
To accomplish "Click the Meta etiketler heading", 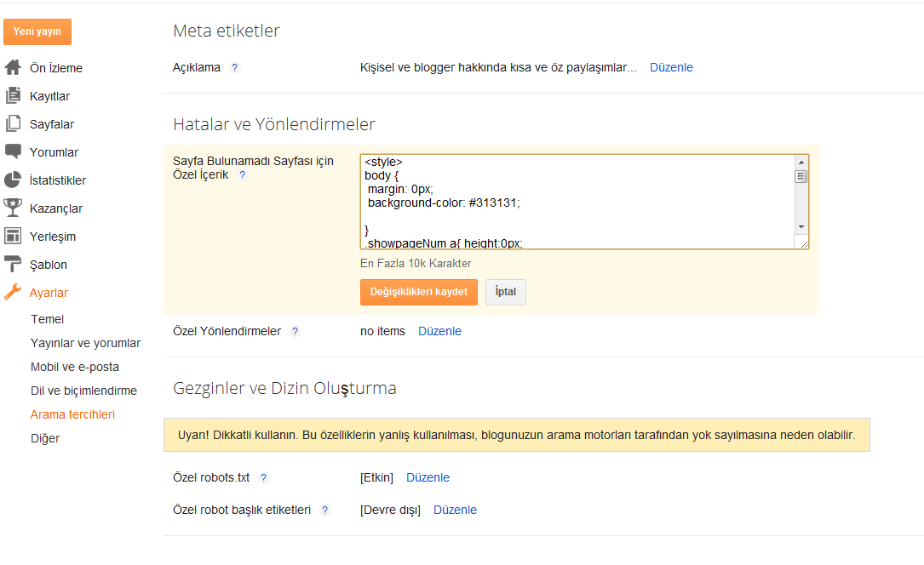I will click(227, 31).
